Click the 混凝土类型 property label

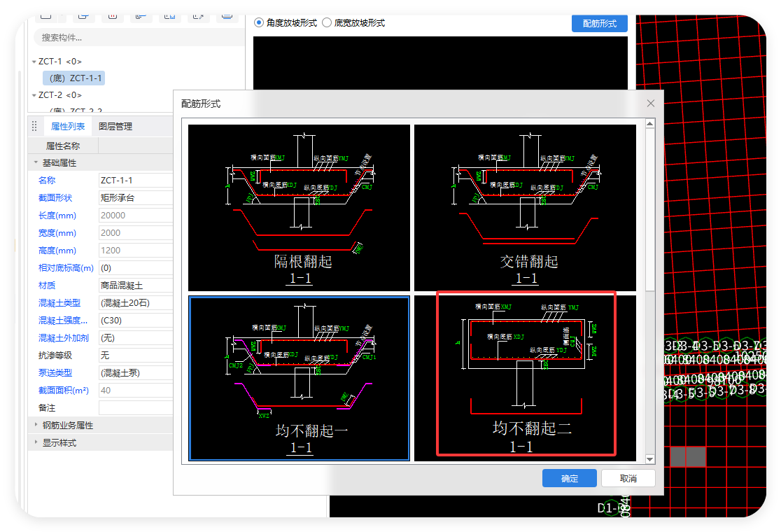(59, 303)
